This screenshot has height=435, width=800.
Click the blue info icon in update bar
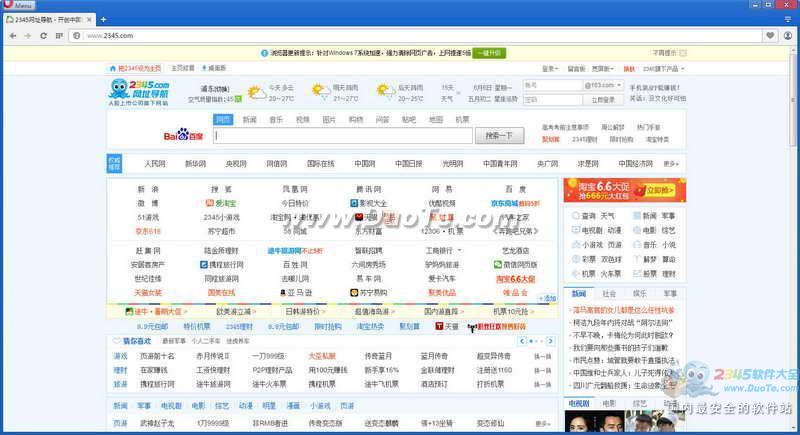[264, 53]
